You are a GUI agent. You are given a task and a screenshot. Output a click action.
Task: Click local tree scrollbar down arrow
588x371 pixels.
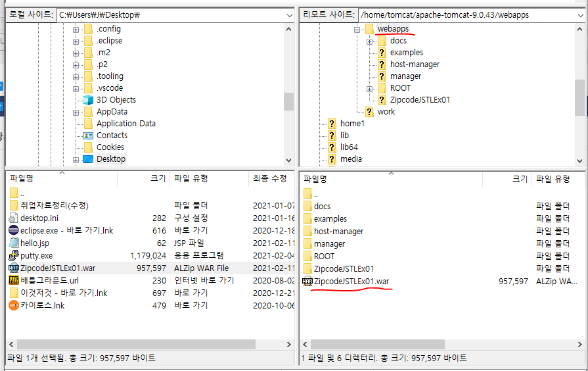(x=289, y=161)
